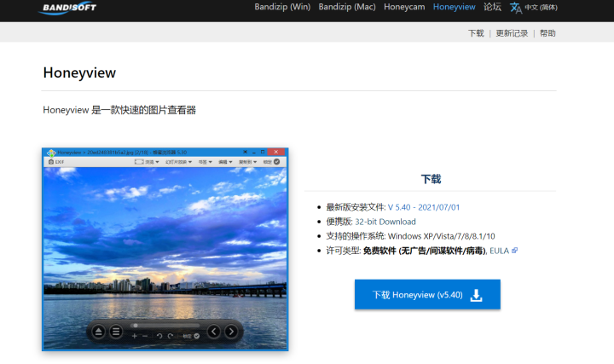
Task: Click the full screen rectangle icon
Action: click(139, 162)
